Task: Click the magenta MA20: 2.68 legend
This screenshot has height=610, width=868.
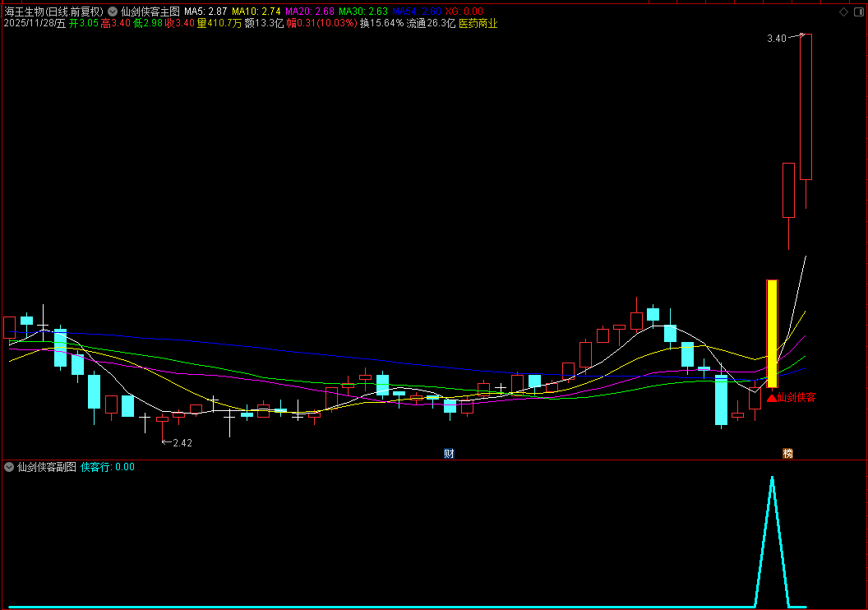Action: [309, 11]
